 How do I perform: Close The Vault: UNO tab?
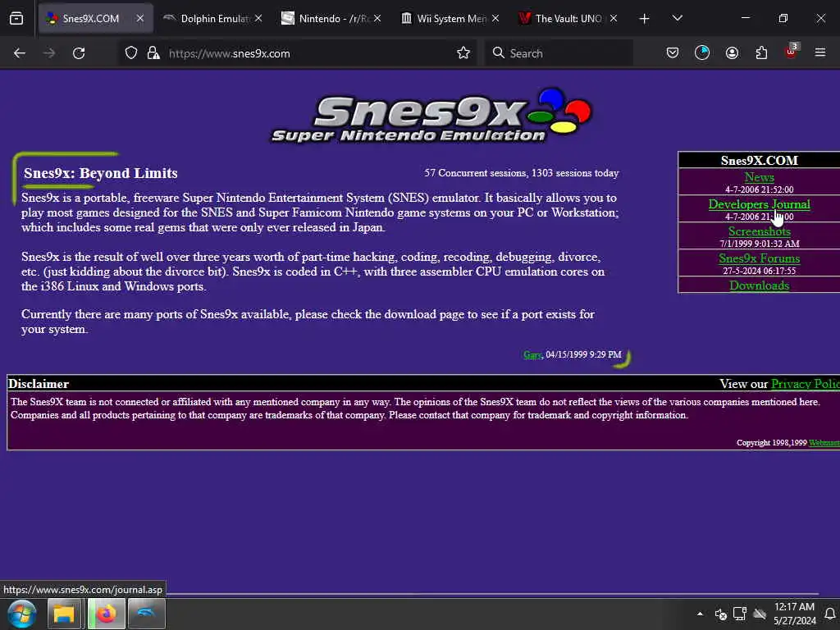[x=614, y=18]
